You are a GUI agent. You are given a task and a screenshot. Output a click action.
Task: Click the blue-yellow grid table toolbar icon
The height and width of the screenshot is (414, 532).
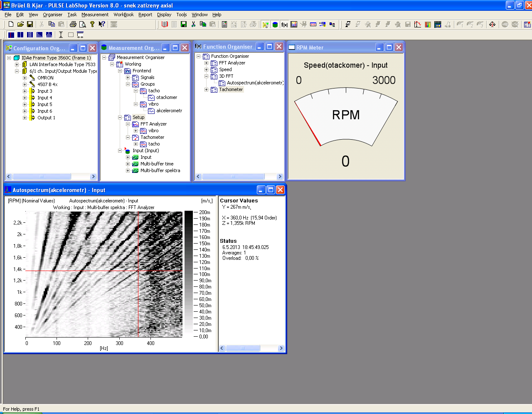click(x=438, y=25)
